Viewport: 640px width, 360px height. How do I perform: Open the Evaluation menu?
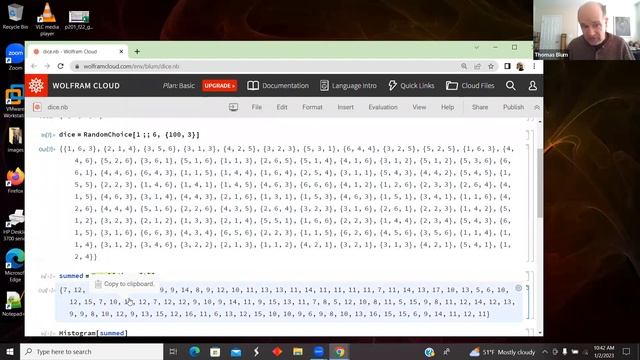tap(383, 107)
